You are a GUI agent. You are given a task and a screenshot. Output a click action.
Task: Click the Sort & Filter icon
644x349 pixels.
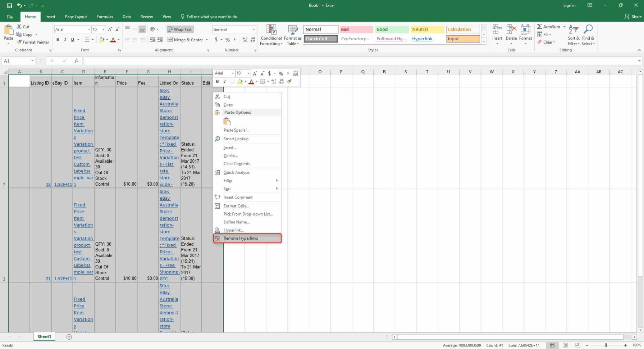(573, 34)
